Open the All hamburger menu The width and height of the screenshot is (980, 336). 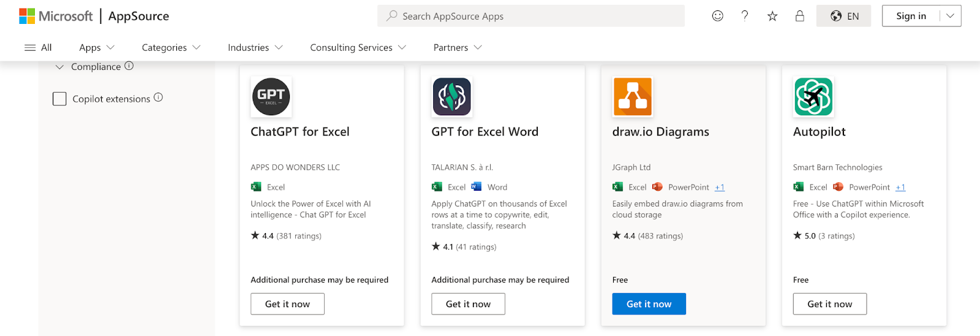click(38, 47)
